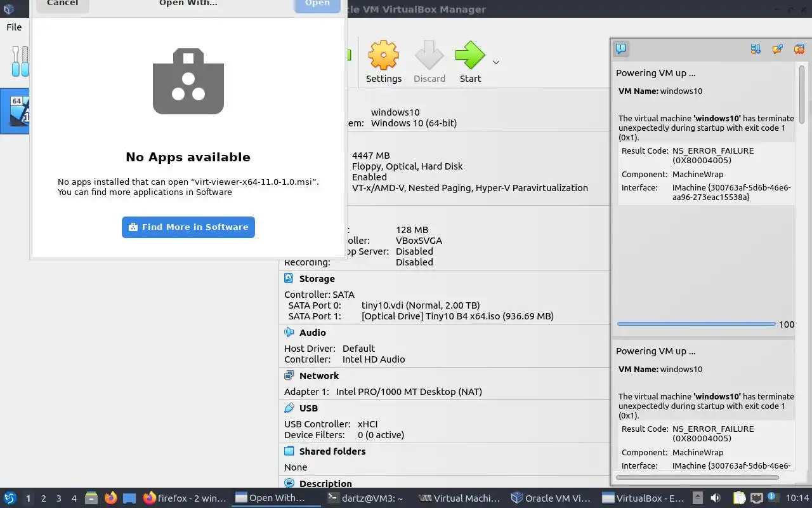This screenshot has height=508, width=812.
Task: Select the Tools entry with the screwdriver icon
Action: [20, 62]
